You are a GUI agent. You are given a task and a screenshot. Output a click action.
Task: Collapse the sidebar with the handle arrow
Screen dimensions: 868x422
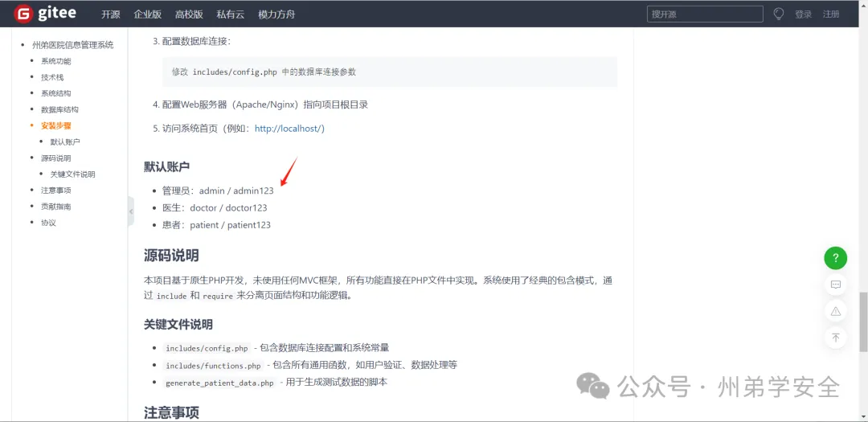pyautogui.click(x=131, y=211)
